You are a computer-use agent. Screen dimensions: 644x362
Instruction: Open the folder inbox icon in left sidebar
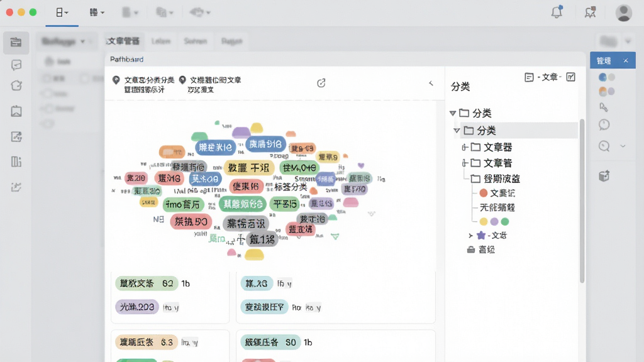point(16,42)
